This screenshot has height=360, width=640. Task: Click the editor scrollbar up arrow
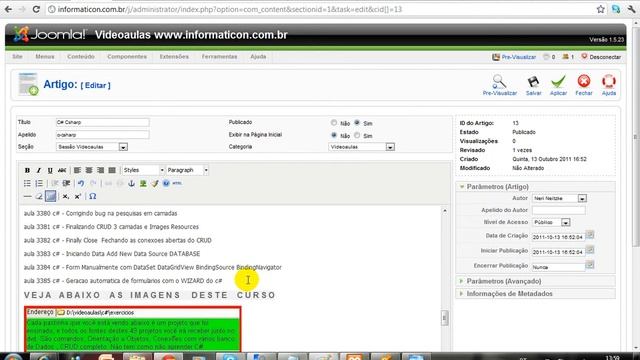point(444,211)
